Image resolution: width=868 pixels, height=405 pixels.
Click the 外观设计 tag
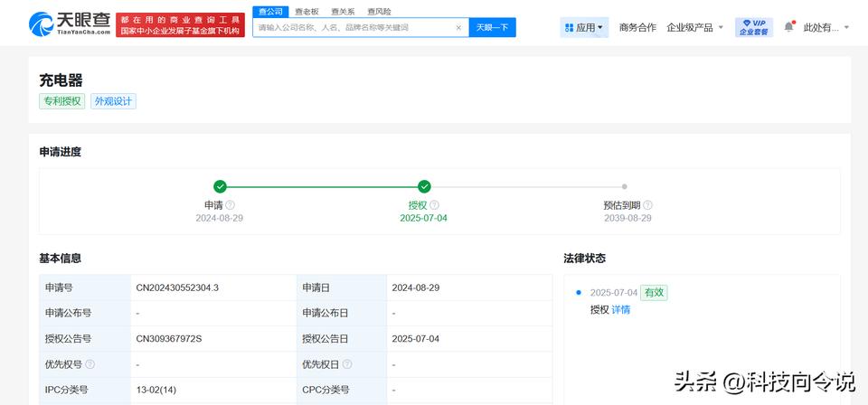pos(114,101)
